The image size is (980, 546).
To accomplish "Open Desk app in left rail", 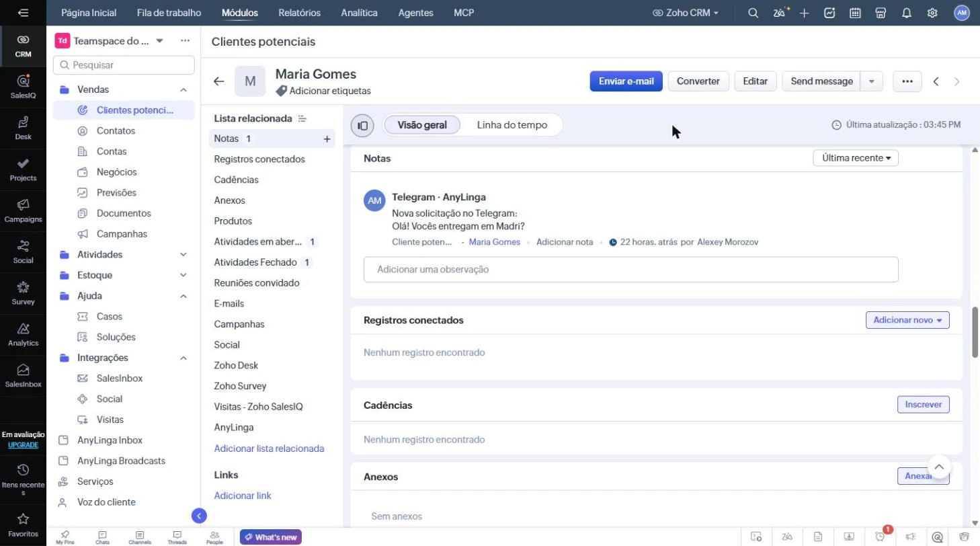I will coord(23,127).
